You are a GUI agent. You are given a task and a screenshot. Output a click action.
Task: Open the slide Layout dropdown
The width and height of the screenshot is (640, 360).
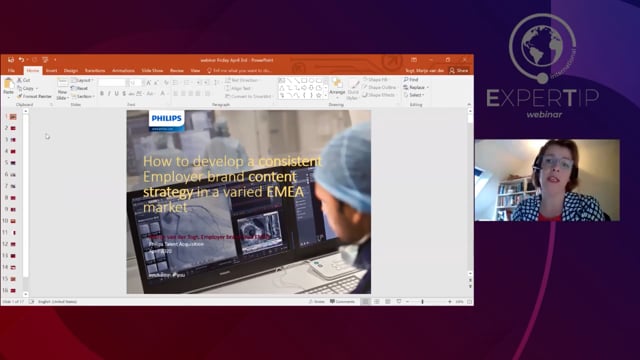click(x=82, y=80)
